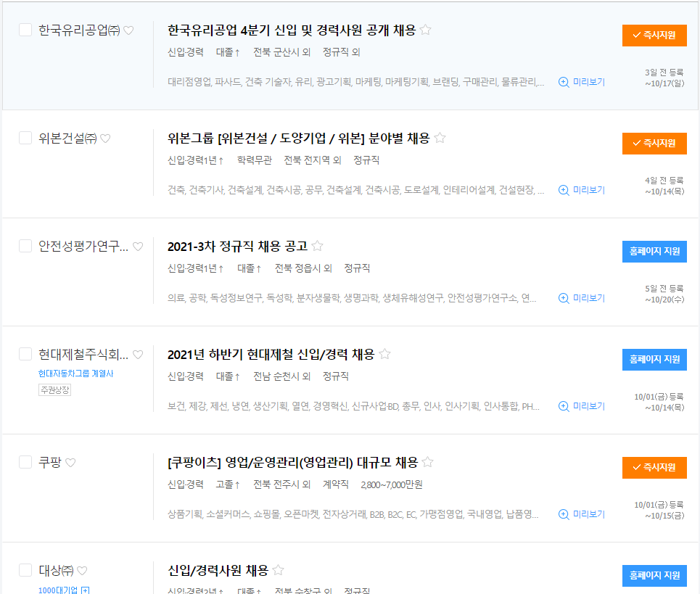This screenshot has width=700, height=594.
Task: Open company name 대상㈜
Action: 57,570
